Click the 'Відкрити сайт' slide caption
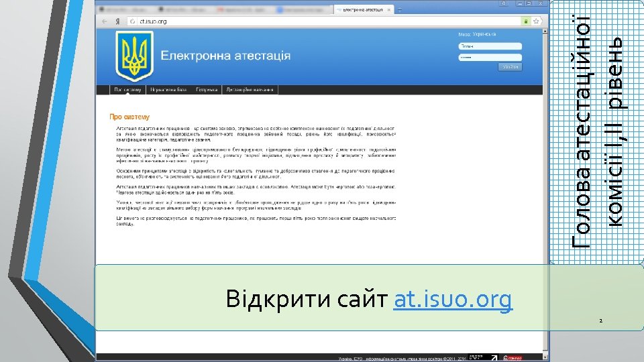644x362 pixels. (307, 299)
